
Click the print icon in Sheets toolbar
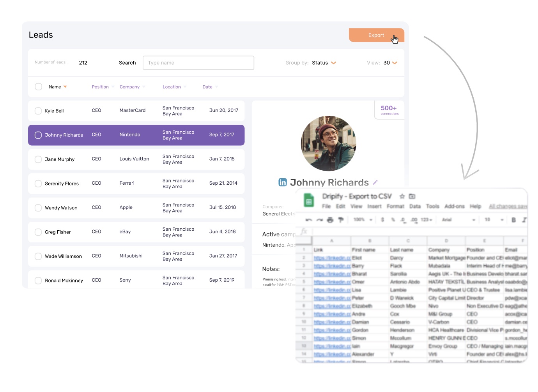(x=330, y=220)
